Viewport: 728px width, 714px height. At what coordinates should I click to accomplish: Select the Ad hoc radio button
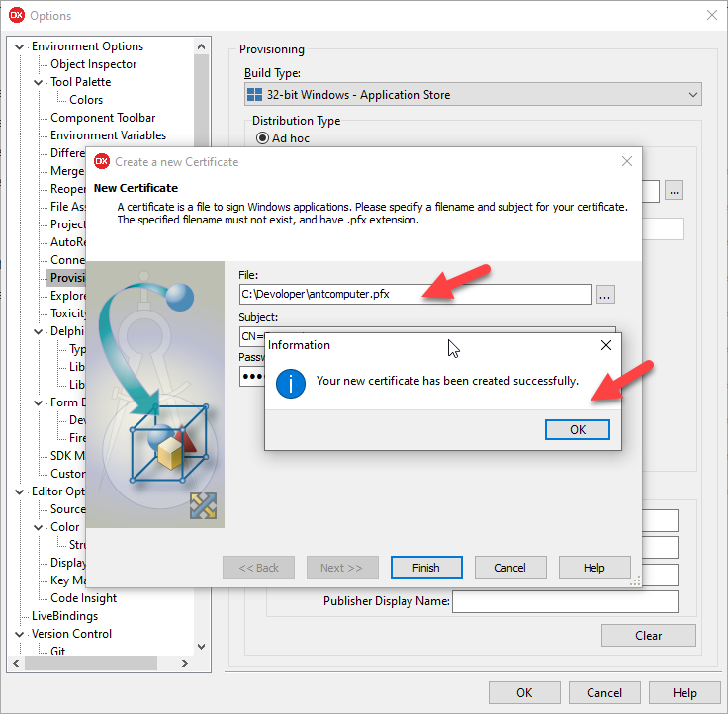pos(262,138)
